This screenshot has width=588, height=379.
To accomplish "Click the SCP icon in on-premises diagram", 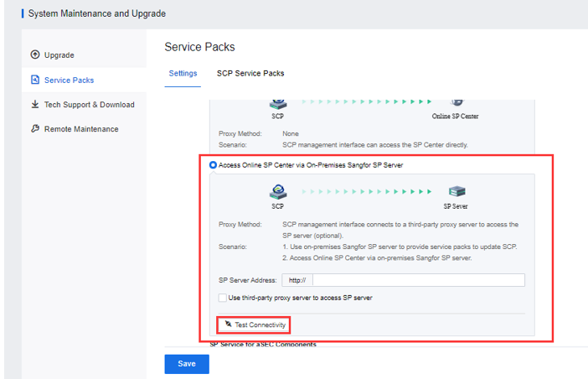I will click(x=278, y=191).
